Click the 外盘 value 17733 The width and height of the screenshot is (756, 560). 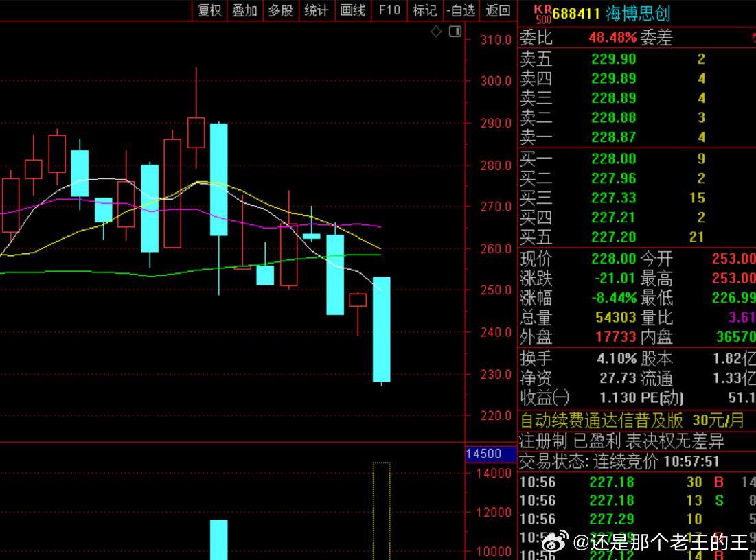[x=616, y=336]
